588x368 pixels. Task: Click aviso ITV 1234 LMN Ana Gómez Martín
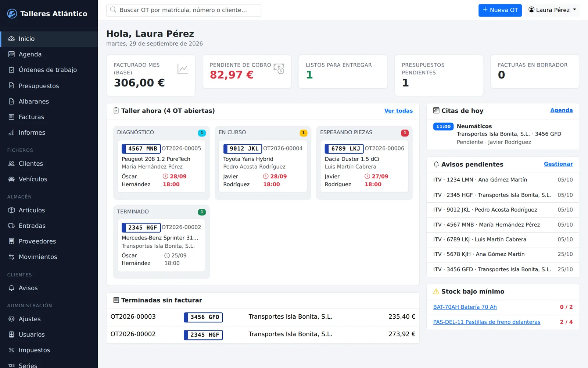503,180
